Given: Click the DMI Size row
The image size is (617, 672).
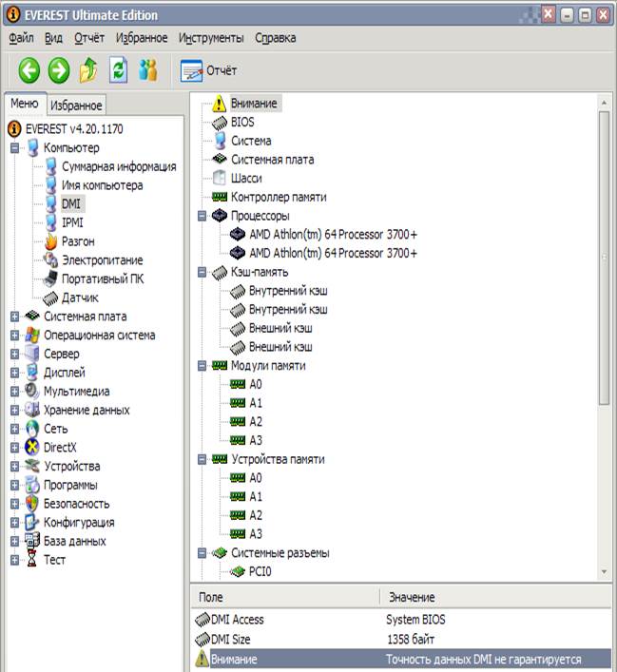Looking at the screenshot, I should 402,639.
